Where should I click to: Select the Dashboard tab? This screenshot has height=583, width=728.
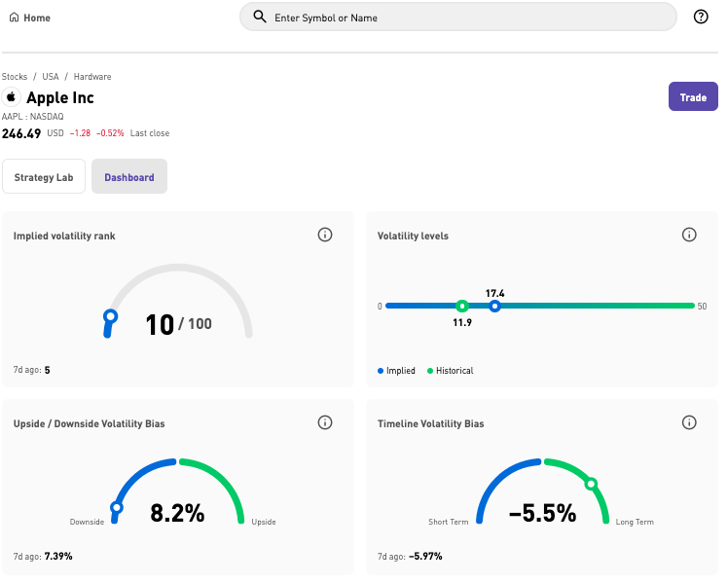[x=129, y=177]
